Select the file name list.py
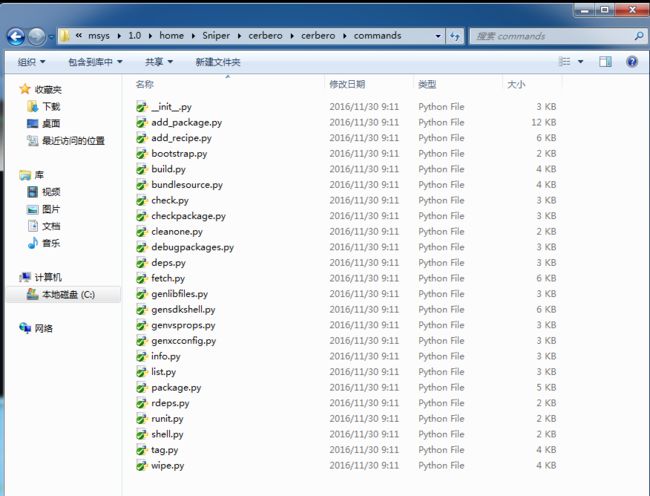The height and width of the screenshot is (496, 650). (163, 372)
